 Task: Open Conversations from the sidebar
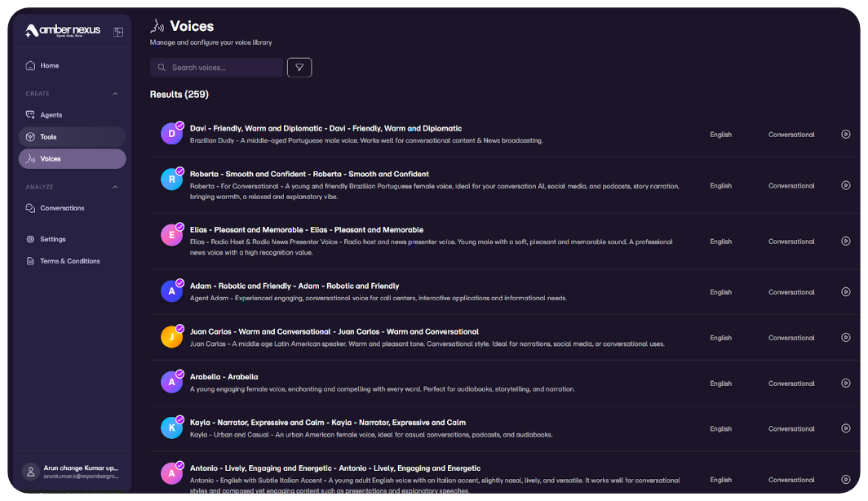(62, 208)
